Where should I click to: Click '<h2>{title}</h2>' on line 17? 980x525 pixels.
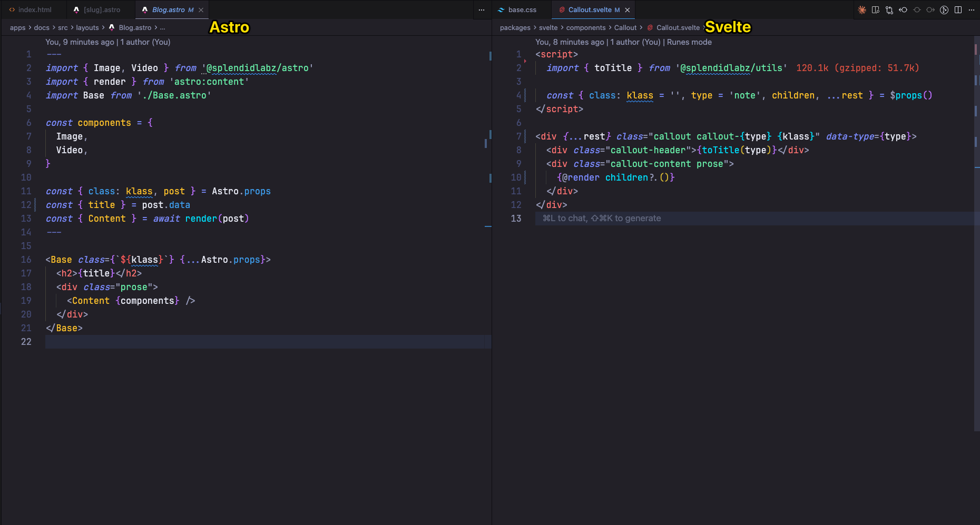coord(99,273)
